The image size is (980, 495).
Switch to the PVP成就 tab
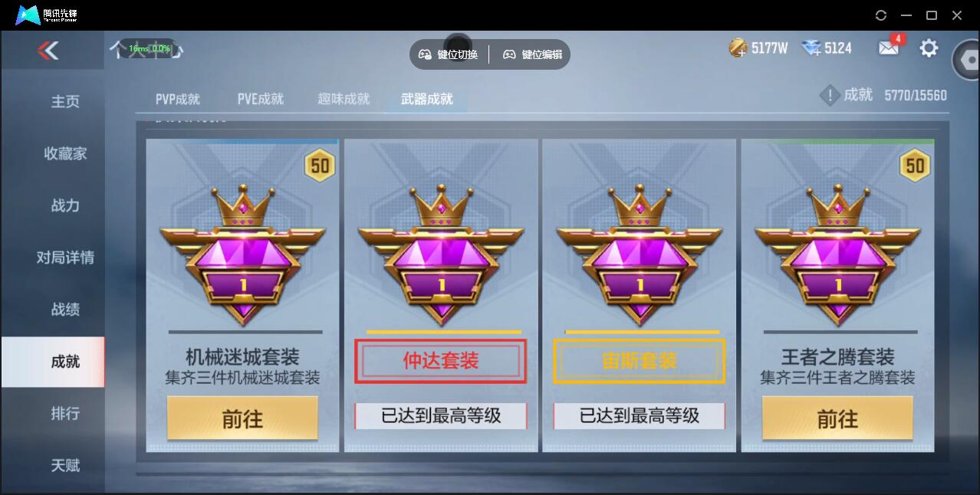tap(177, 99)
